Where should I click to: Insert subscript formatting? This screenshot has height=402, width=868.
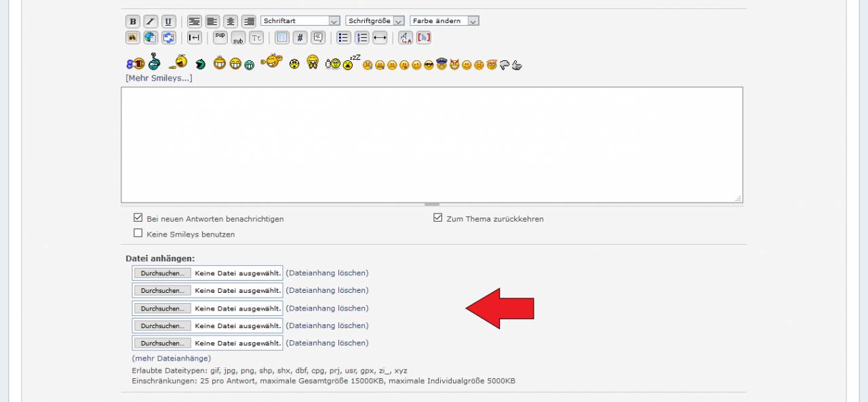(238, 38)
